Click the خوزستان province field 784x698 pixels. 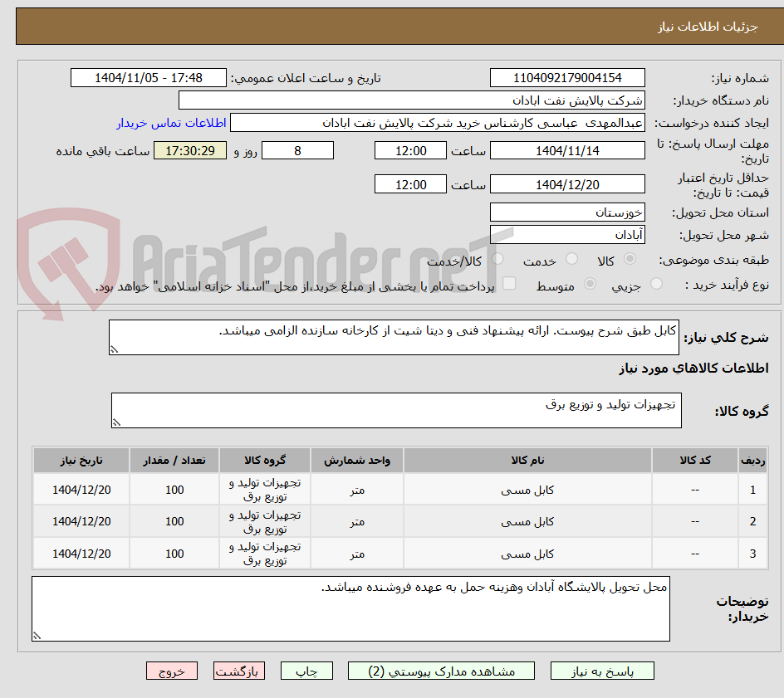click(567, 212)
